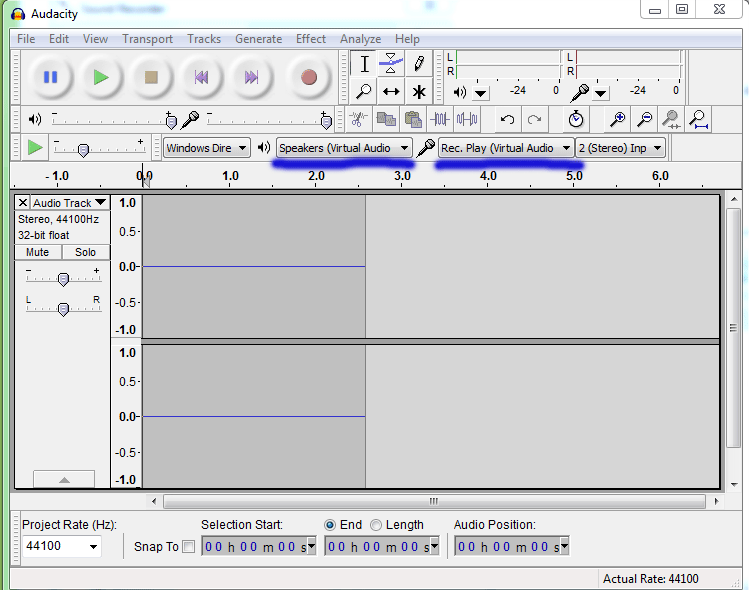This screenshot has height=590, width=749.
Task: Click the Fit Selection zoom icon
Action: 672,119
